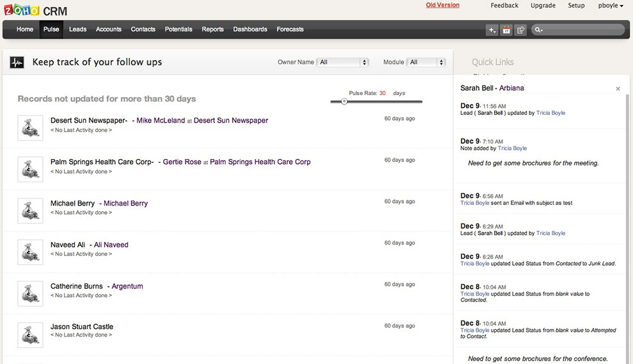Click the Pulse Rate slider handle
Image resolution: width=633 pixels, height=364 pixels.
(x=344, y=102)
